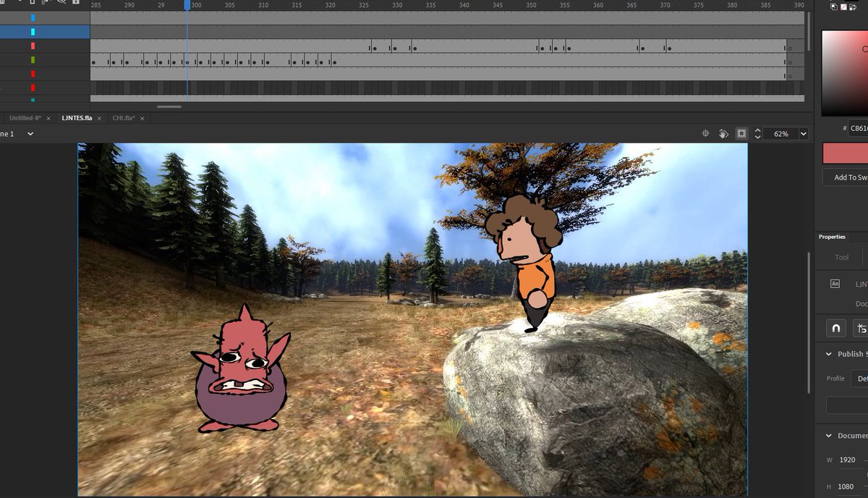
Task: Click the selected layer's cyan outline color swatch
Action: click(33, 32)
